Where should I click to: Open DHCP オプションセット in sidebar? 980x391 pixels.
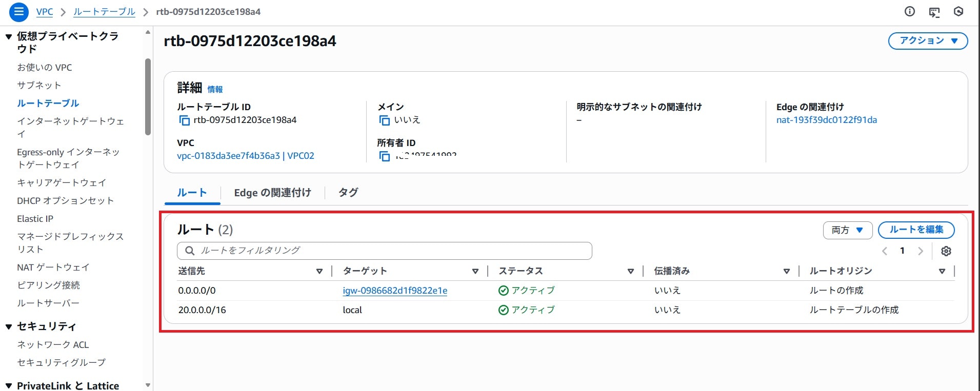66,201
